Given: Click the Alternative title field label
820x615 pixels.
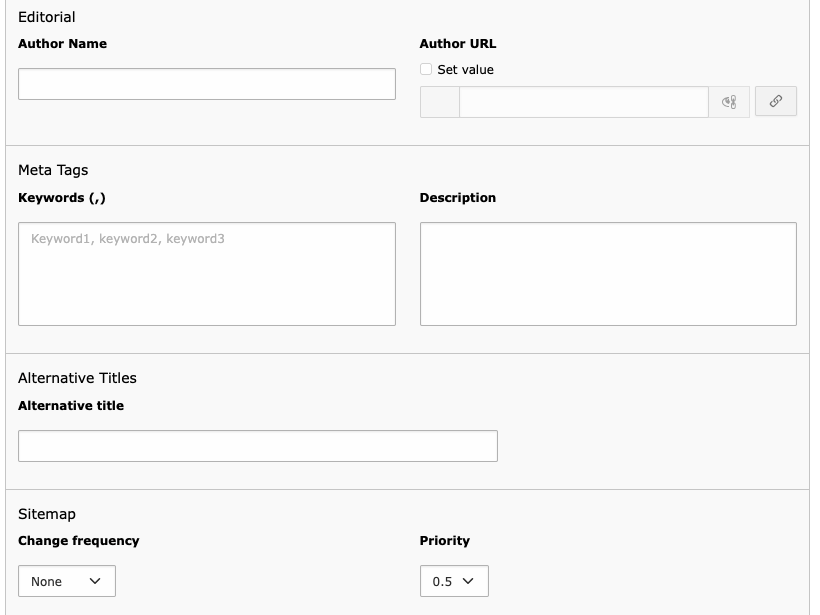Looking at the screenshot, I should coord(71,406).
